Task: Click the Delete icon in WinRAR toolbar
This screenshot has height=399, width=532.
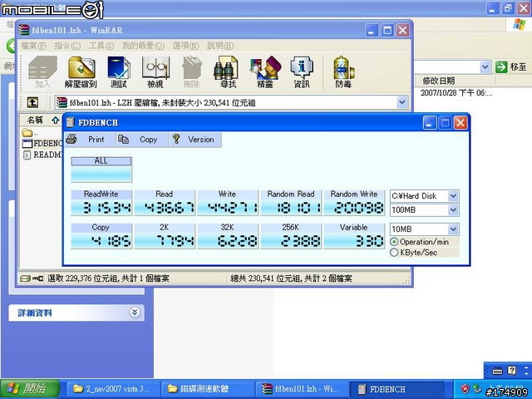Action: (x=192, y=72)
